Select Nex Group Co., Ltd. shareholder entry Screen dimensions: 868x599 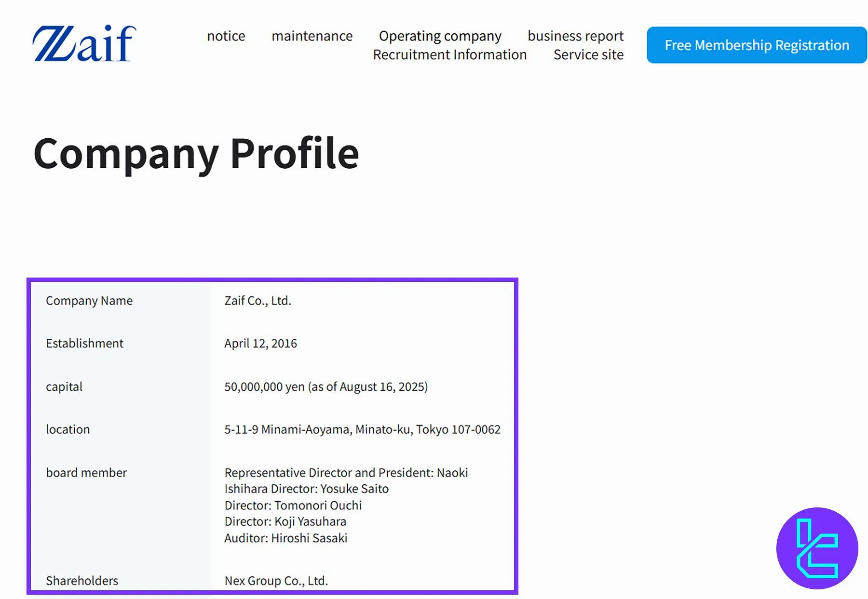(276, 581)
